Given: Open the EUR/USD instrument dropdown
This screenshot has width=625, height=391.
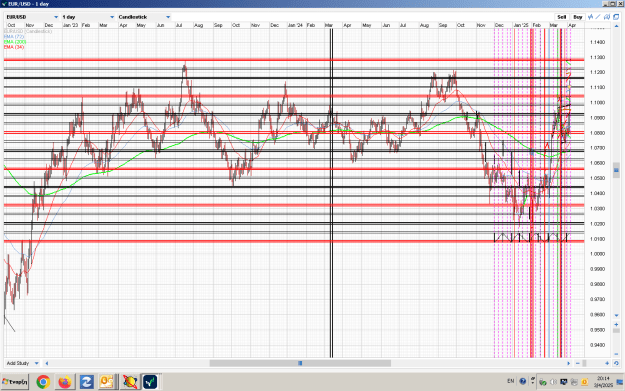Looking at the screenshot, I should [32, 17].
